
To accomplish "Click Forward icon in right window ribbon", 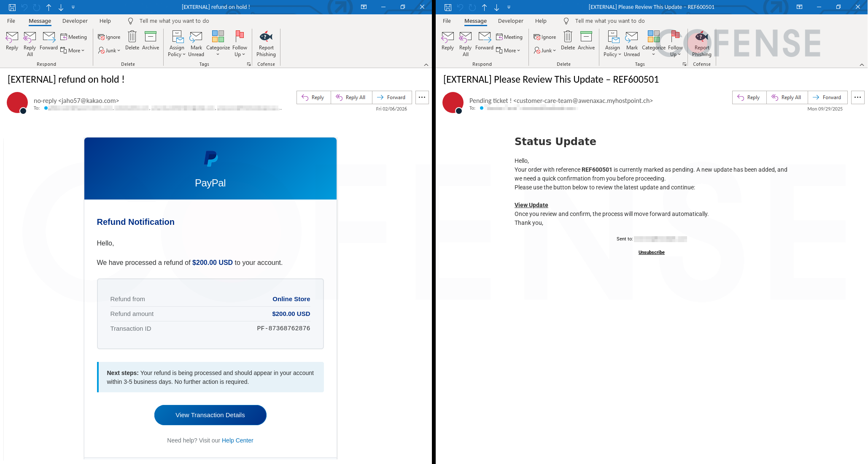I will coord(484,38).
